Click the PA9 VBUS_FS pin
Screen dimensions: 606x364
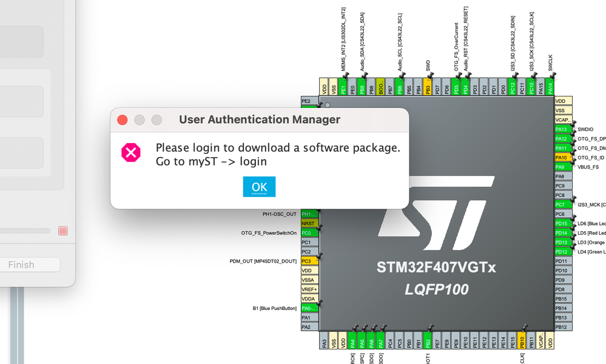(x=563, y=167)
